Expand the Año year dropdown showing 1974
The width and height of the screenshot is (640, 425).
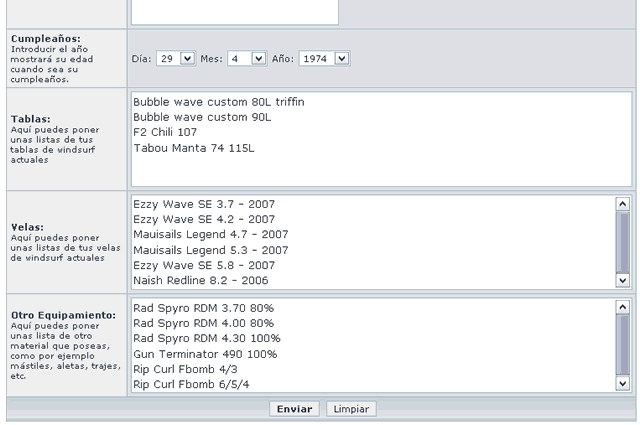point(325,59)
